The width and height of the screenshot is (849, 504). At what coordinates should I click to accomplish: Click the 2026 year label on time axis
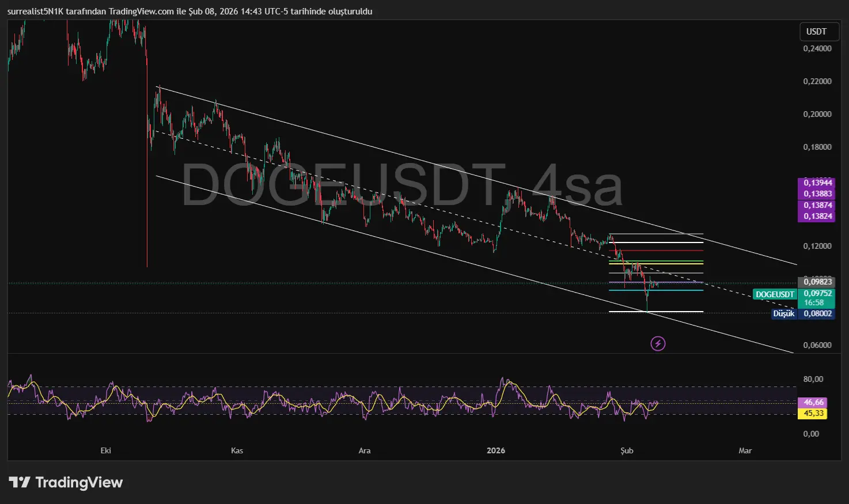tap(496, 450)
